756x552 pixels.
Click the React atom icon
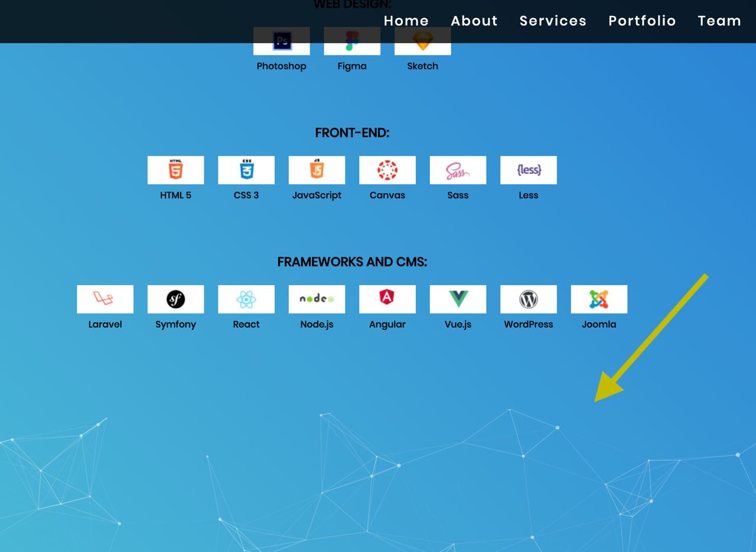tap(246, 299)
